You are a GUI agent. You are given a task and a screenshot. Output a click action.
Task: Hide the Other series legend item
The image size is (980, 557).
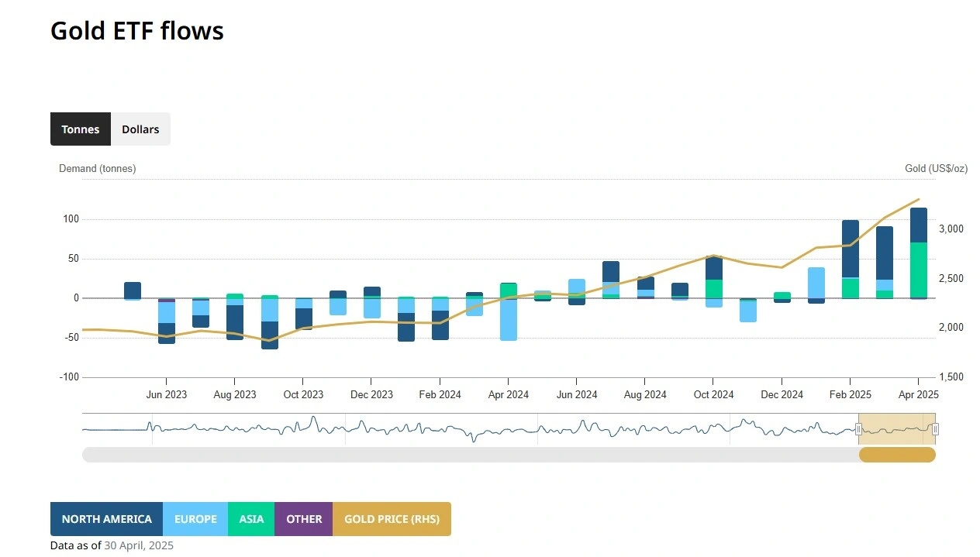click(304, 519)
